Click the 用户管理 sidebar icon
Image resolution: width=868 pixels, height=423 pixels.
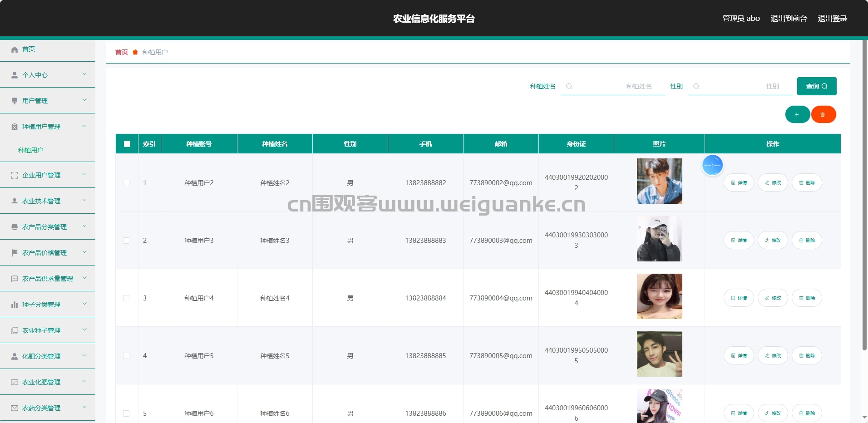[15, 101]
